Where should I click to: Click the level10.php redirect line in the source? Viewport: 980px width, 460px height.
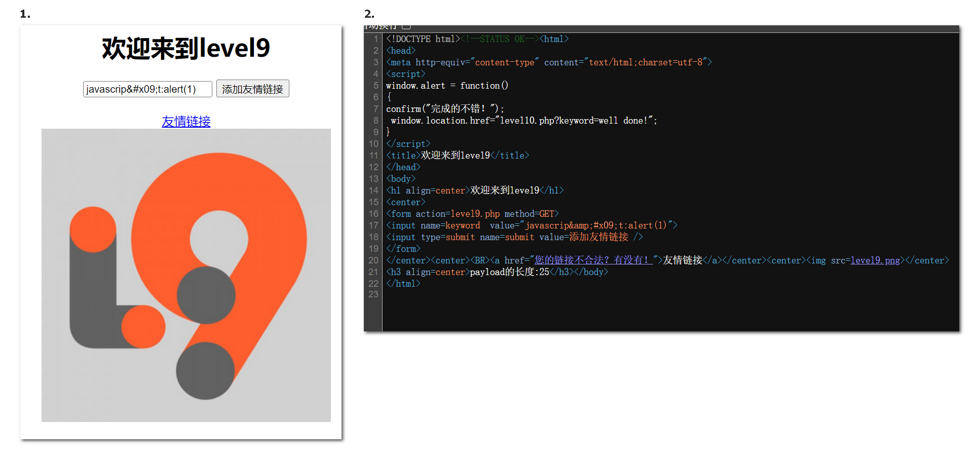click(x=523, y=121)
